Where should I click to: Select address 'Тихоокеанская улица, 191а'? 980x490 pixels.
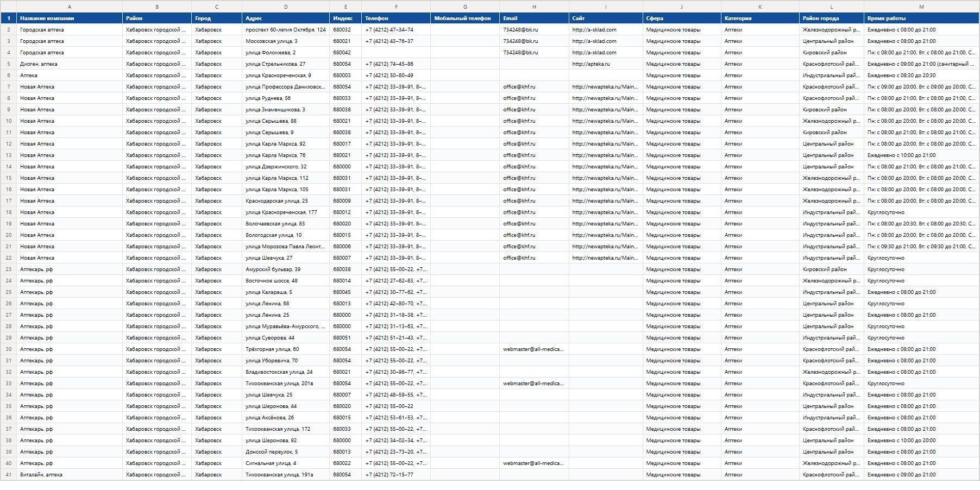point(286,475)
